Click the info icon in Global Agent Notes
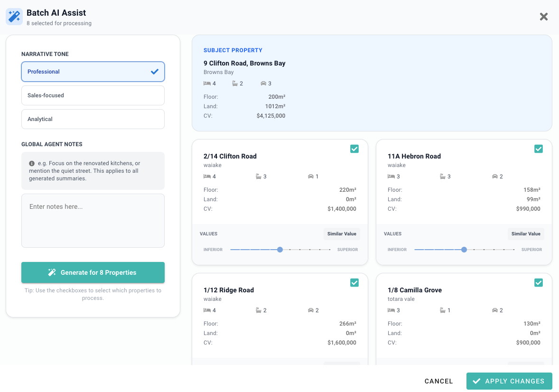 (x=32, y=163)
